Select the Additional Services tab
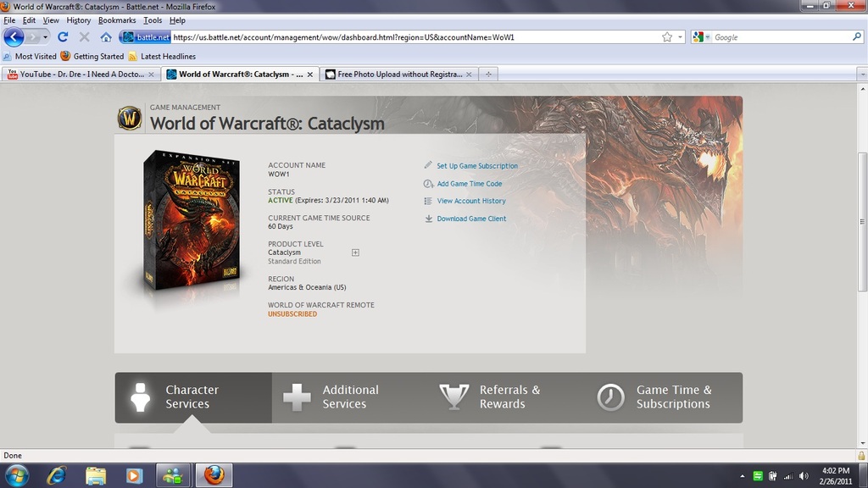Screen dimensions: 868x488 350,397
